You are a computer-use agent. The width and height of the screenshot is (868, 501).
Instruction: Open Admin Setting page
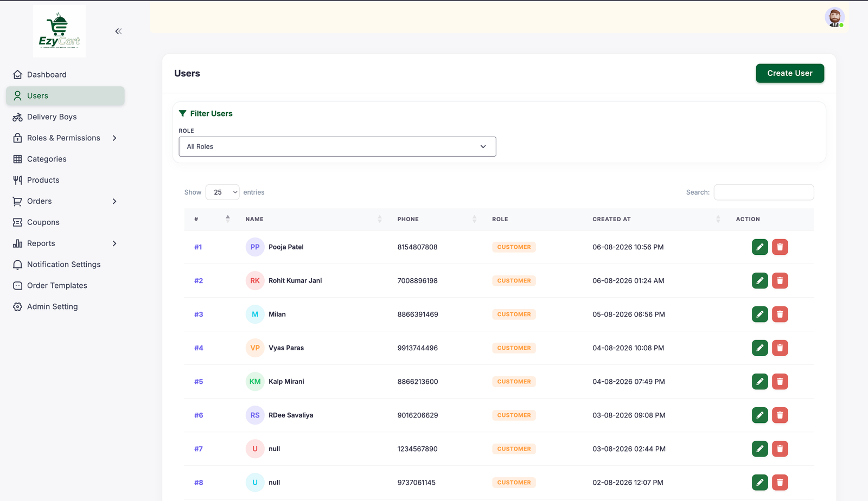(x=65, y=307)
